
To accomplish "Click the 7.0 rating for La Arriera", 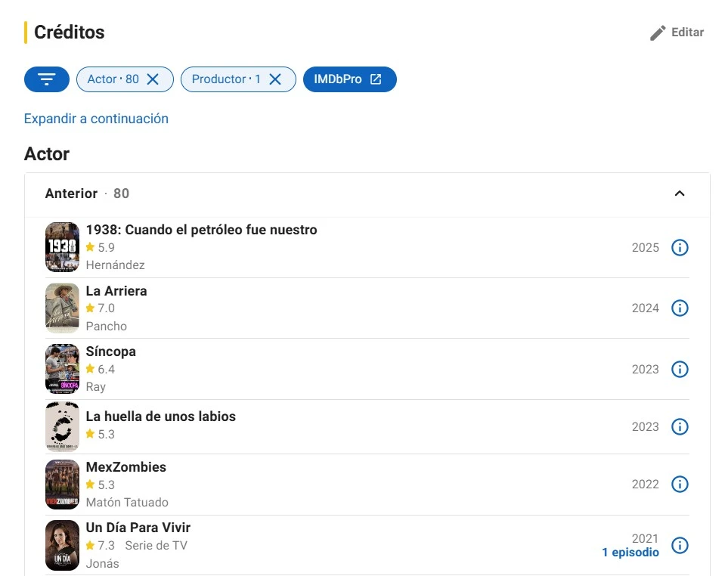I will (x=101, y=308).
